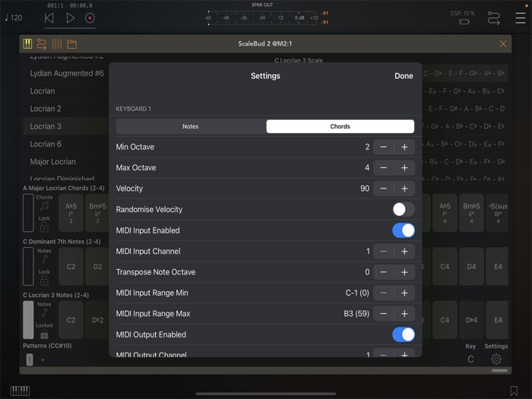Open the mixer sliders icon in plugin header

tap(57, 44)
